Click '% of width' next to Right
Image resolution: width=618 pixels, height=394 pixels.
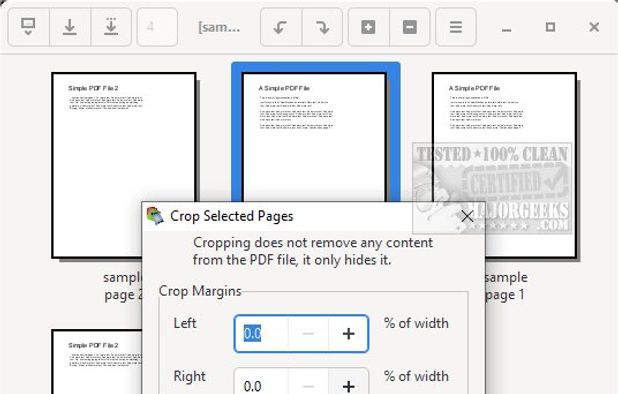click(416, 377)
